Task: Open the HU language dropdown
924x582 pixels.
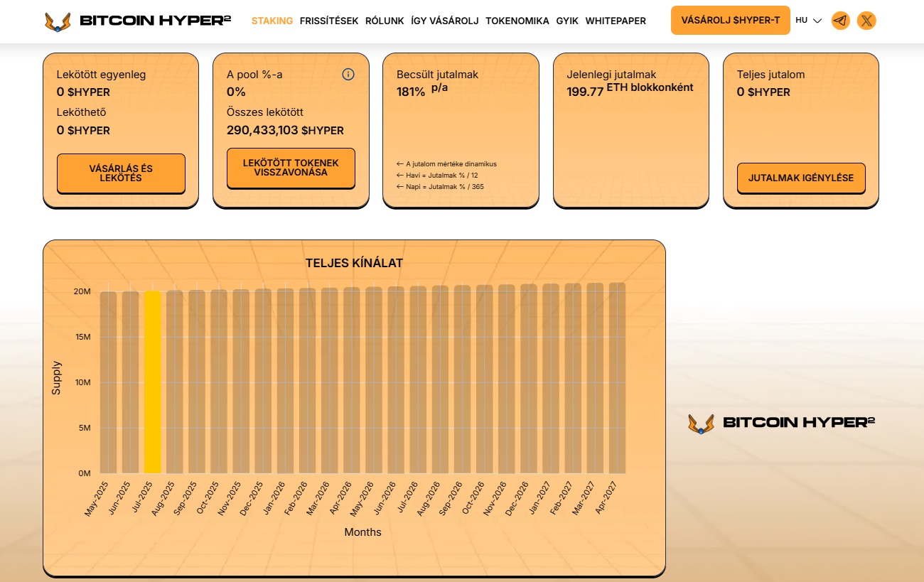Action: pyautogui.click(x=809, y=21)
